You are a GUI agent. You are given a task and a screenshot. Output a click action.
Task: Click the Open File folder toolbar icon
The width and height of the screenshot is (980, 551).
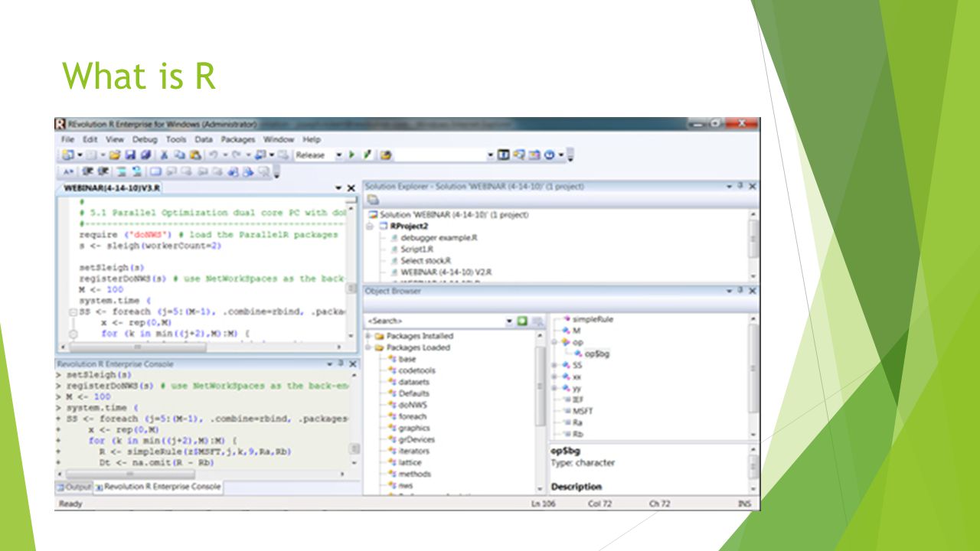click(x=113, y=155)
